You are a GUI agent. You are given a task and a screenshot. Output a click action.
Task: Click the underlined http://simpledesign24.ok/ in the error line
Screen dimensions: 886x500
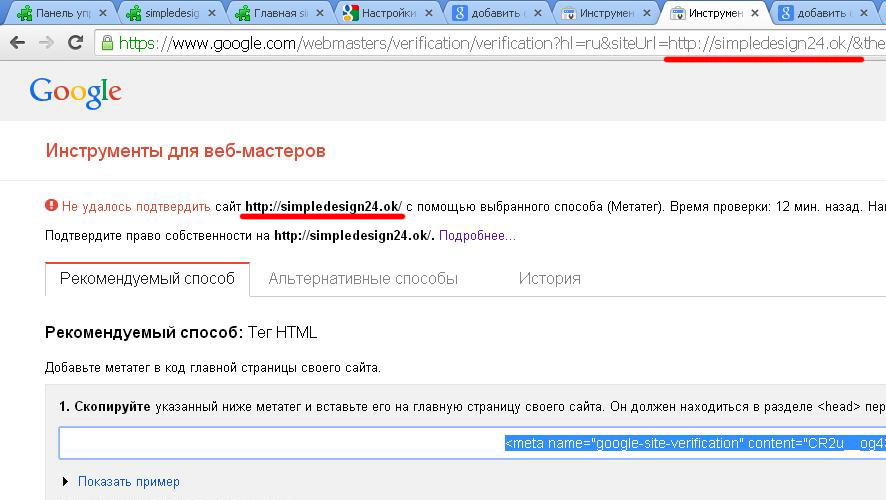[x=323, y=207]
